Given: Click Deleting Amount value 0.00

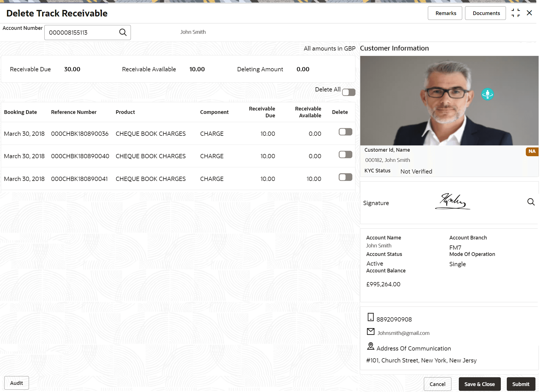Looking at the screenshot, I should (x=303, y=69).
